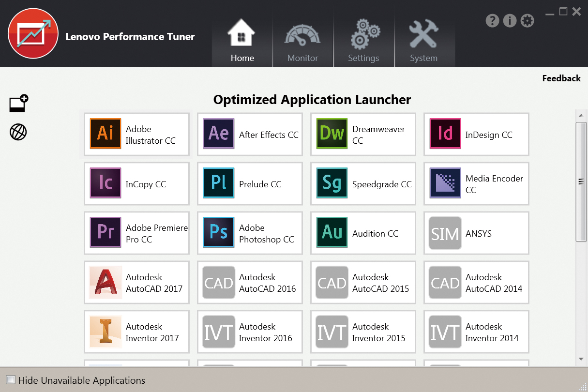This screenshot has height=392, width=588.
Task: Click the "Adobe Premiere Pro CC" label
Action: pyautogui.click(x=157, y=234)
